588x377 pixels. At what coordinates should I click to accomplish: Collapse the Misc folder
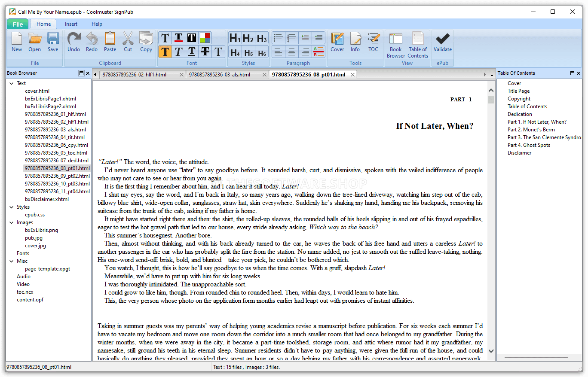pyautogui.click(x=12, y=261)
